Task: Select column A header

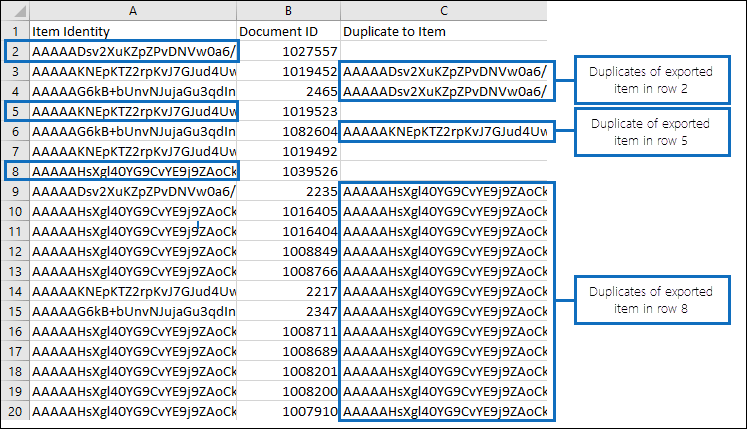Action: 133,11
